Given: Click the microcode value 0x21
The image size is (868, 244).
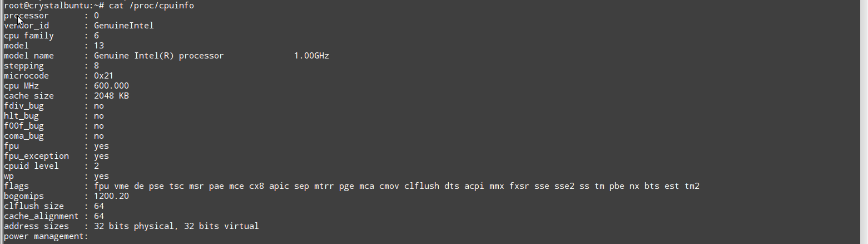Looking at the screenshot, I should 104,75.
